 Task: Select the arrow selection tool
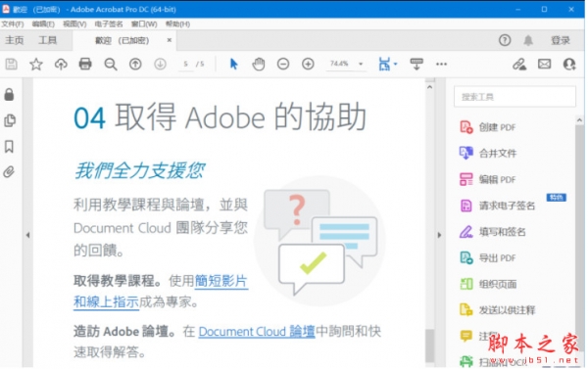coord(233,64)
